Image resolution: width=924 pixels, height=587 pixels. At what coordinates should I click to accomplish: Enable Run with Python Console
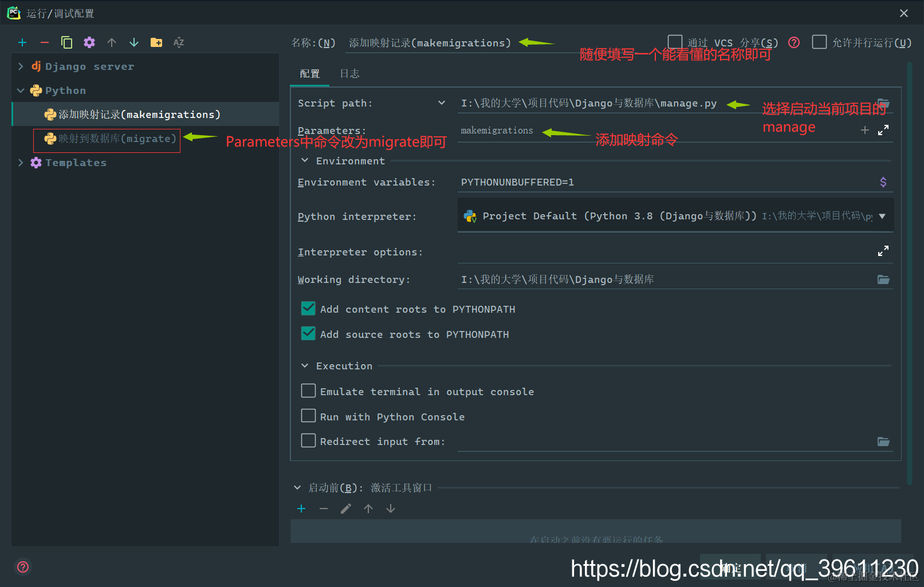[308, 416]
